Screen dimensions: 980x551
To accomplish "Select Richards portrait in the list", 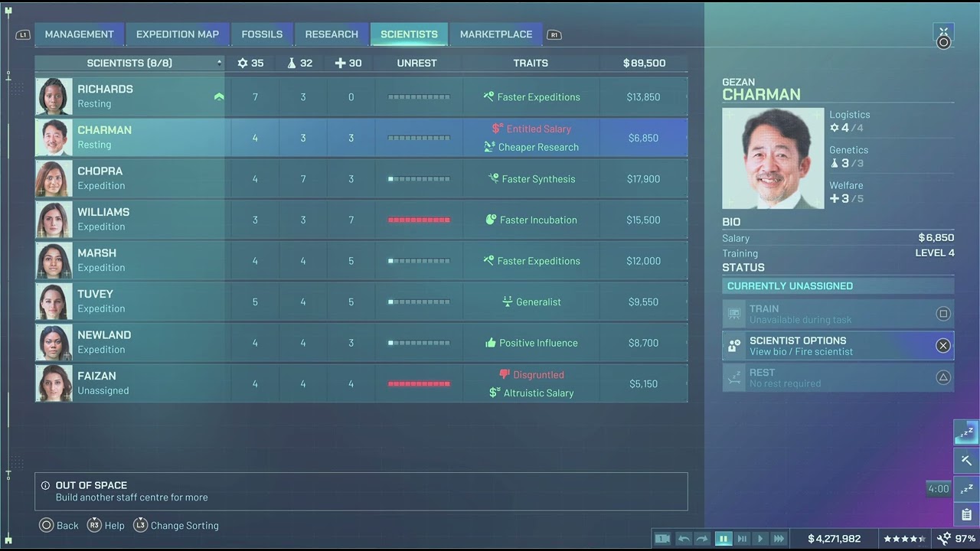I will (x=54, y=96).
